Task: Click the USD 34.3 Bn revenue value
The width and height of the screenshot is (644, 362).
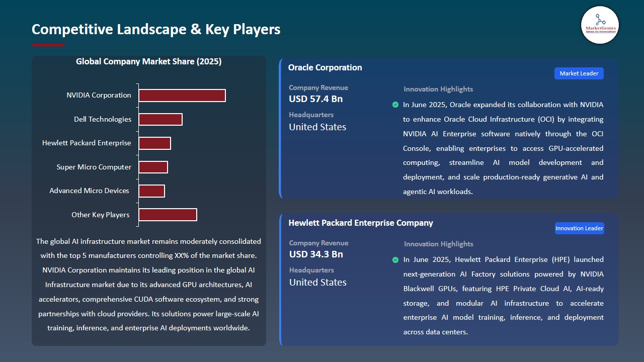Action: (x=316, y=254)
